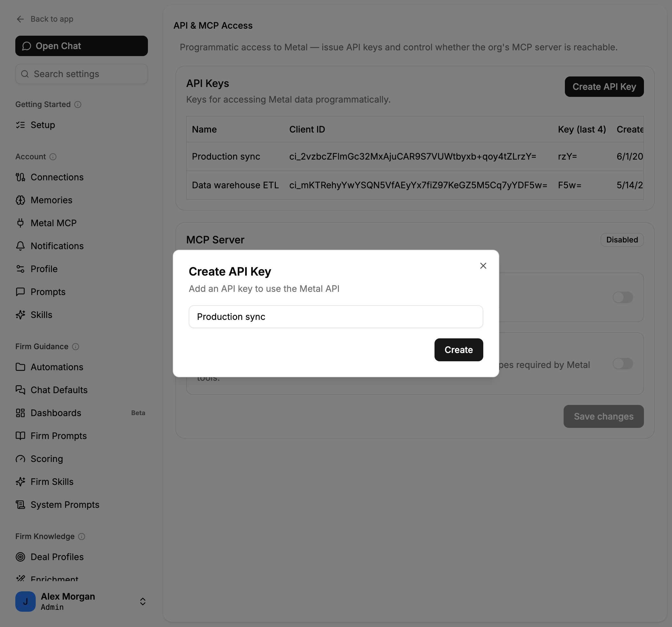Screen dimensions: 672x627
Task: Open Notifications via its bell icon
Action: (x=20, y=246)
